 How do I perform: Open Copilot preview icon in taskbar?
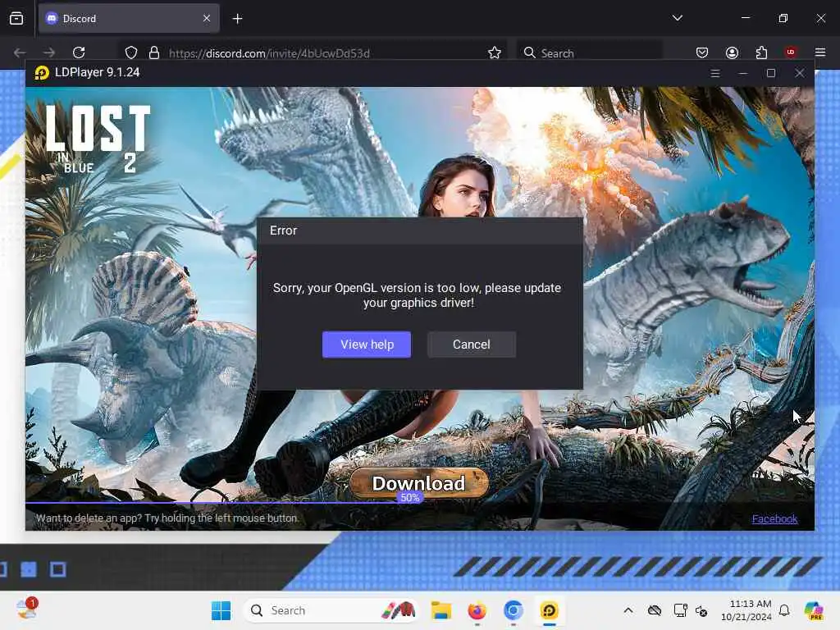814,610
